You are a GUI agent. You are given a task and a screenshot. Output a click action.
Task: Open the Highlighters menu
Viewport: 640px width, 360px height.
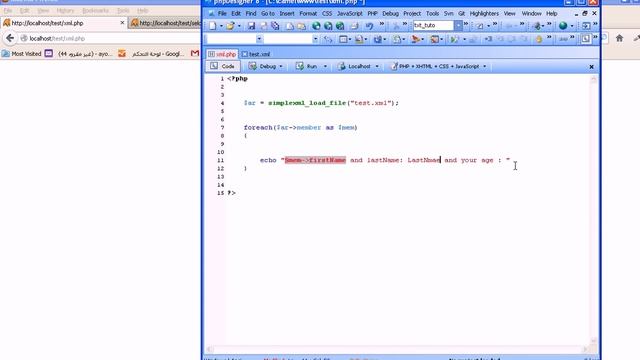484,13
